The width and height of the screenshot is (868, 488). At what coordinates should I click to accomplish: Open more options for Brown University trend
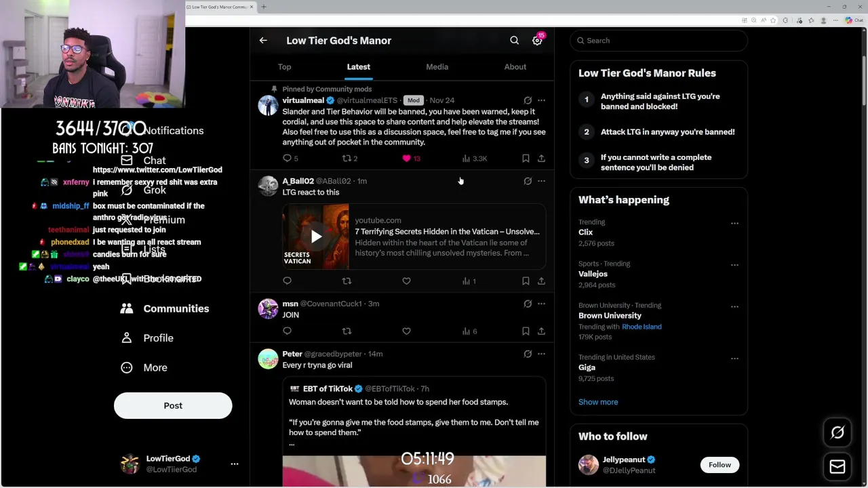click(734, 306)
